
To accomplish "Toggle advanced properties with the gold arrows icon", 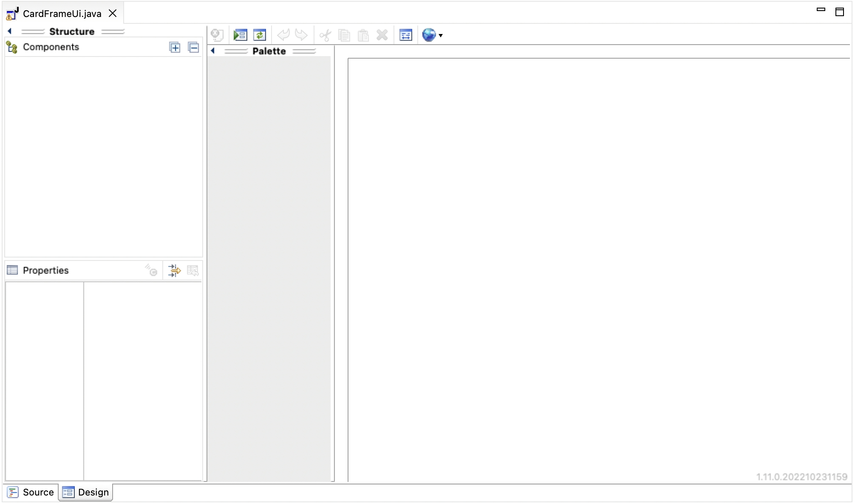I will pos(174,270).
